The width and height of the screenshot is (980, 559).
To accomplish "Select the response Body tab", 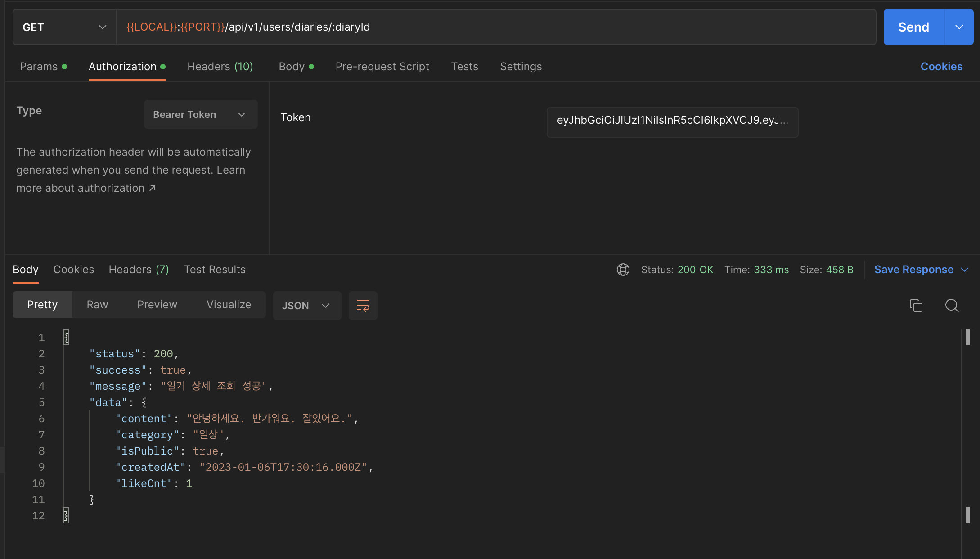I will point(26,270).
